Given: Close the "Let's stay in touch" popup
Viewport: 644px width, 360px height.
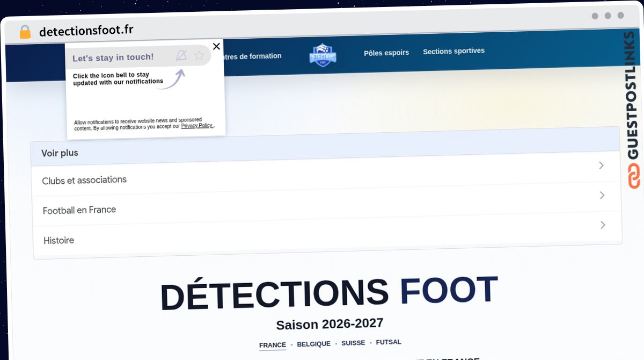Looking at the screenshot, I should coord(216,46).
